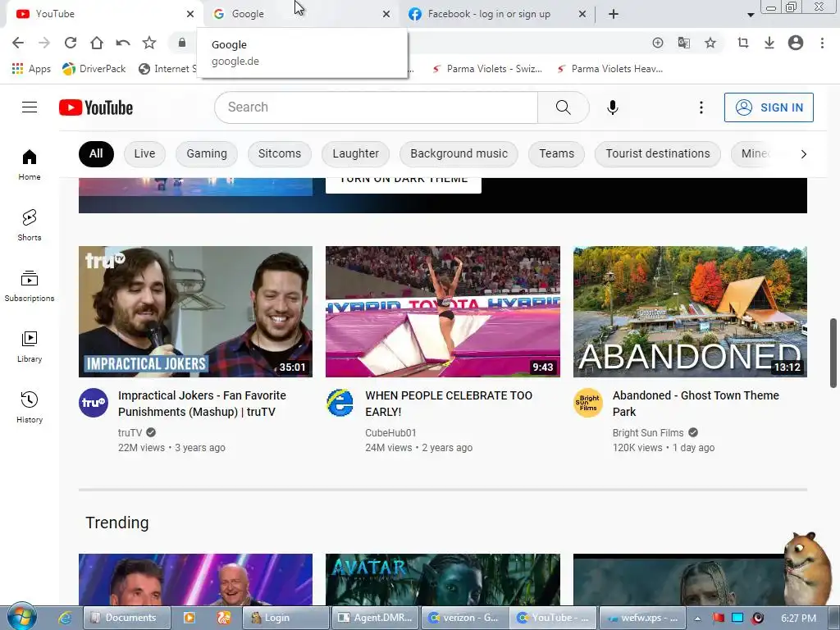Viewport: 840px width, 630px height.
Task: Switch to the Facebook log in tab
Action: tap(497, 14)
